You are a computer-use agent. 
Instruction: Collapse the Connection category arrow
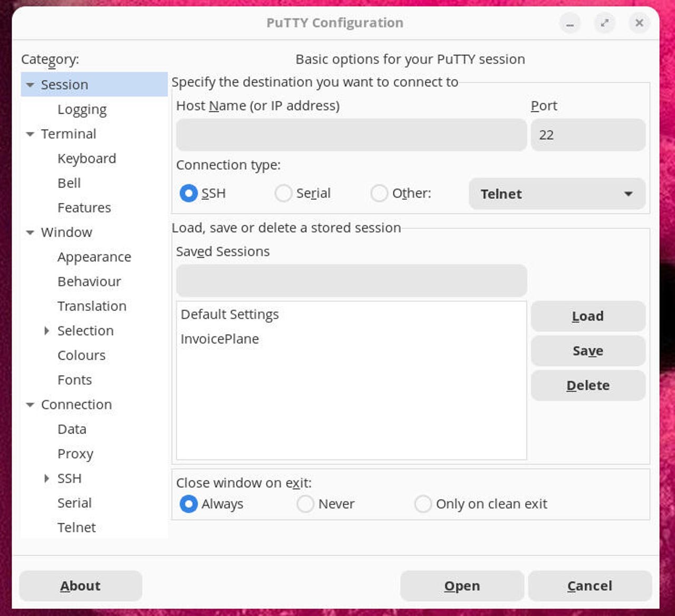point(30,405)
